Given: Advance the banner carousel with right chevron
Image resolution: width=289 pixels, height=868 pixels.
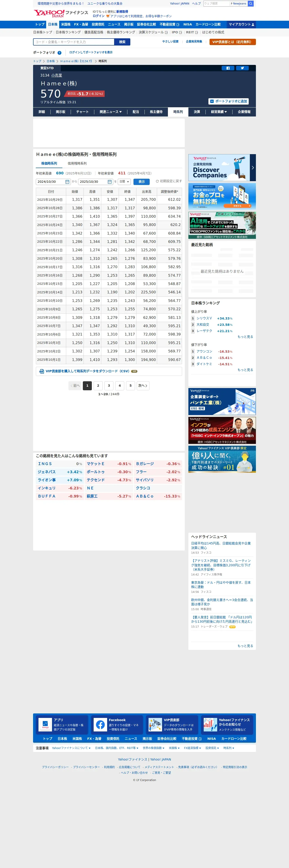Looking at the screenshot, I should coord(253,167).
